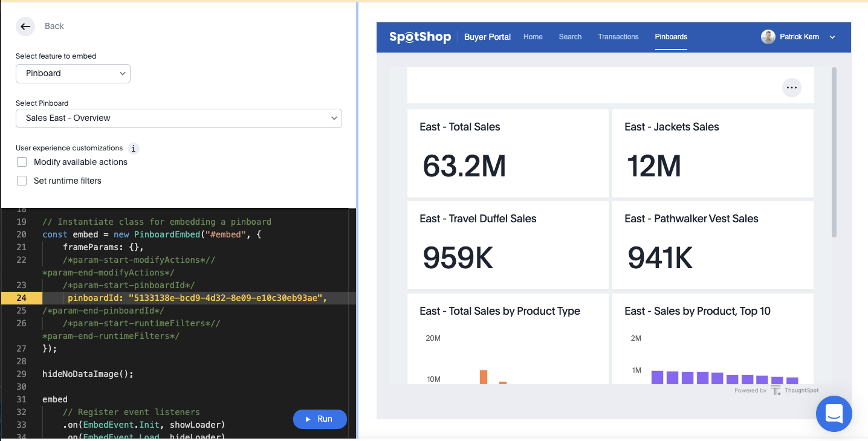Viewport: 868px width, 441px height.
Task: Select the Pinboards tab
Action: click(x=671, y=37)
